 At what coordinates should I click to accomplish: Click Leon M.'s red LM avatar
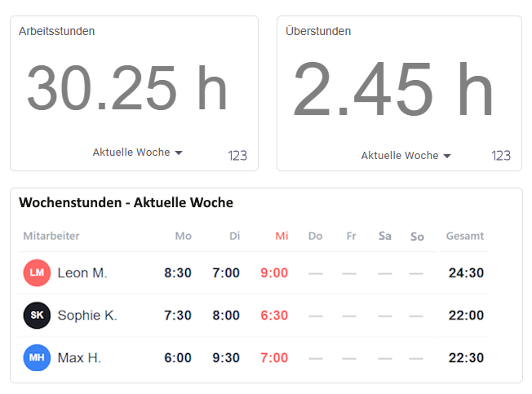pos(37,272)
